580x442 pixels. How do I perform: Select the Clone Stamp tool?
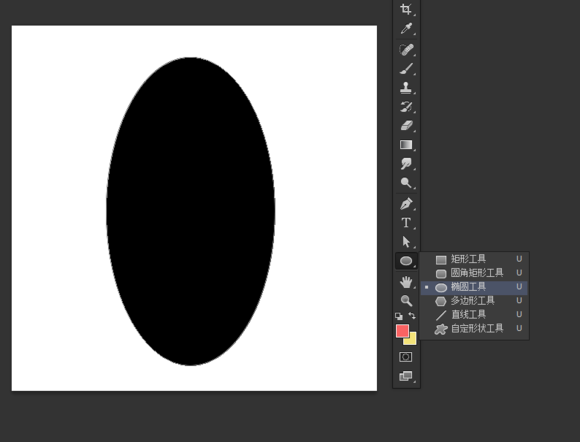tap(406, 88)
